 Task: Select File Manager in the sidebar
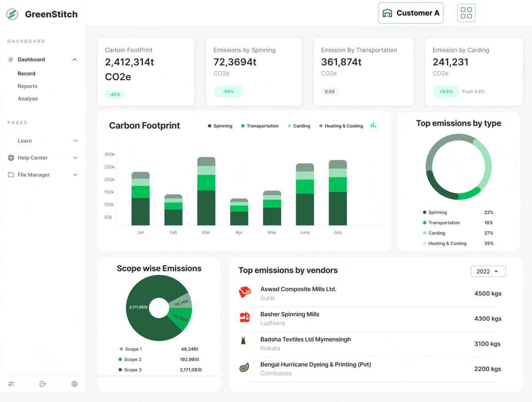tap(34, 175)
